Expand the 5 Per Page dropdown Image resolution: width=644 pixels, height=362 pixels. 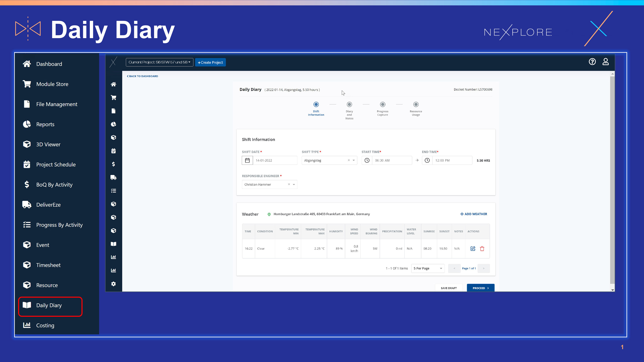pyautogui.click(x=428, y=268)
